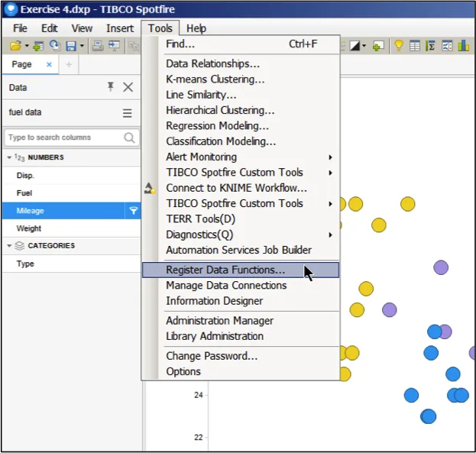Open the library folder toolbar icon
Screen dimensions: 476x453
coord(15,46)
